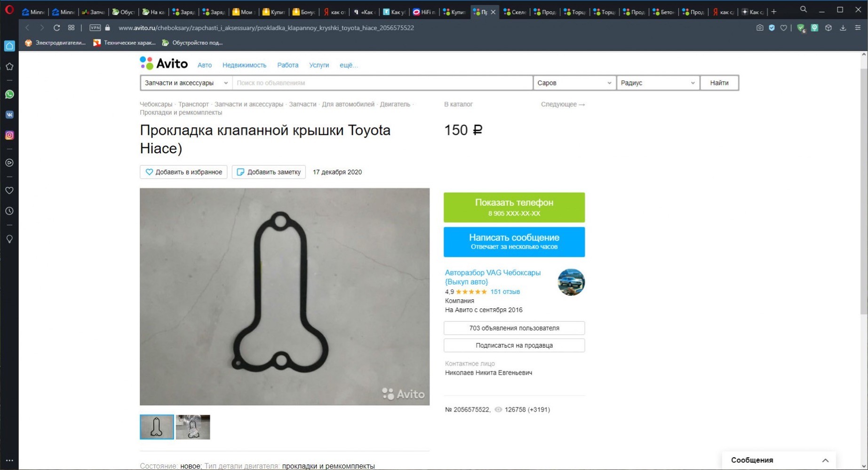Click the В каталог link
The height and width of the screenshot is (470, 868).
pyautogui.click(x=458, y=104)
